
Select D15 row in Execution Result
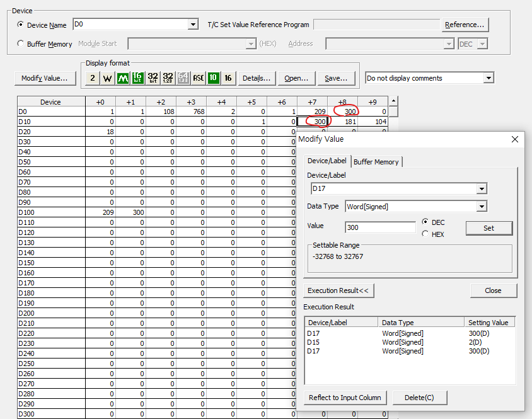coord(410,342)
